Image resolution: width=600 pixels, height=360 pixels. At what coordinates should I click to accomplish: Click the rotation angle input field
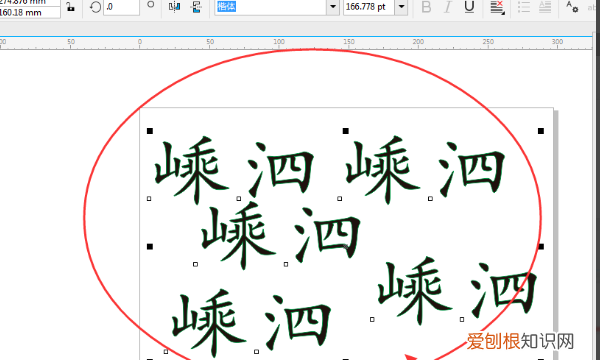pyautogui.click(x=121, y=7)
